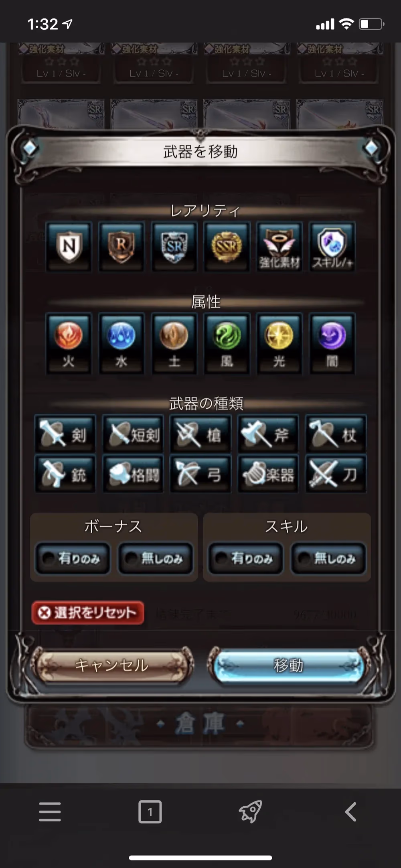Select the 楽器 instrument weapon type
Viewport: 401px width, 868px height.
coord(268,474)
